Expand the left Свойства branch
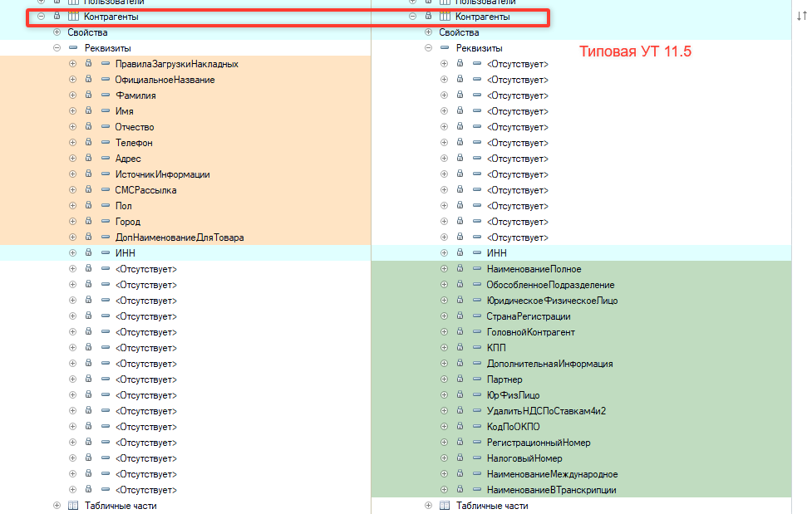 pos(57,32)
